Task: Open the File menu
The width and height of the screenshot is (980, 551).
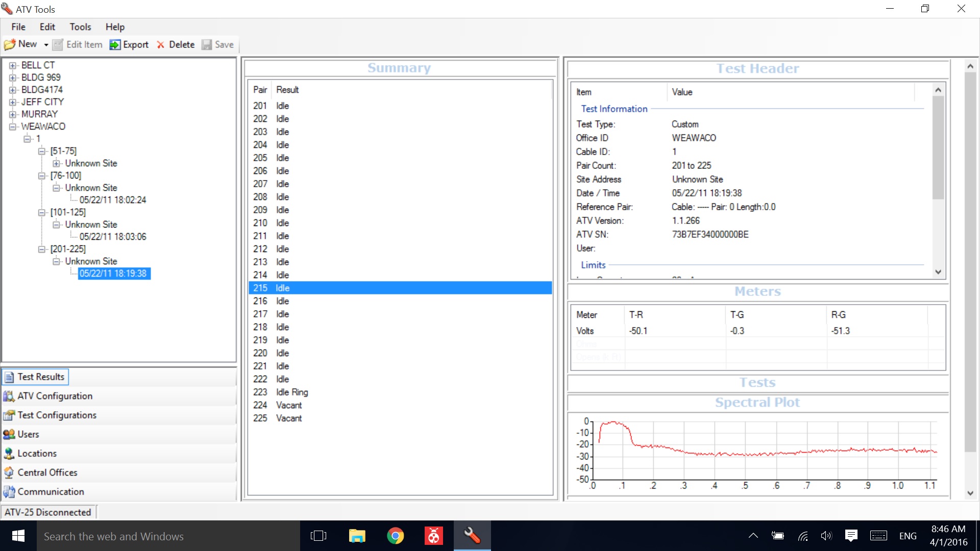Action: 18,27
